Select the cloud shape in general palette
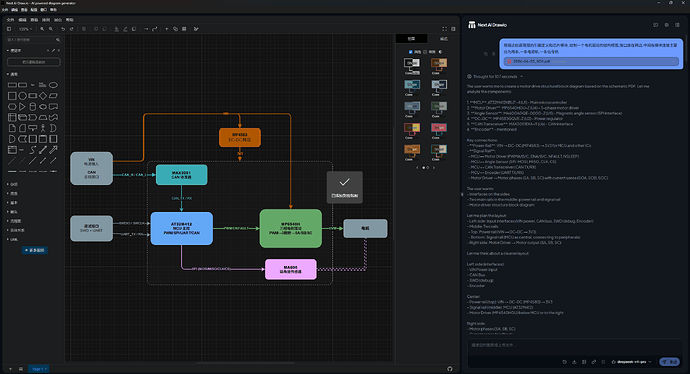 point(43,106)
